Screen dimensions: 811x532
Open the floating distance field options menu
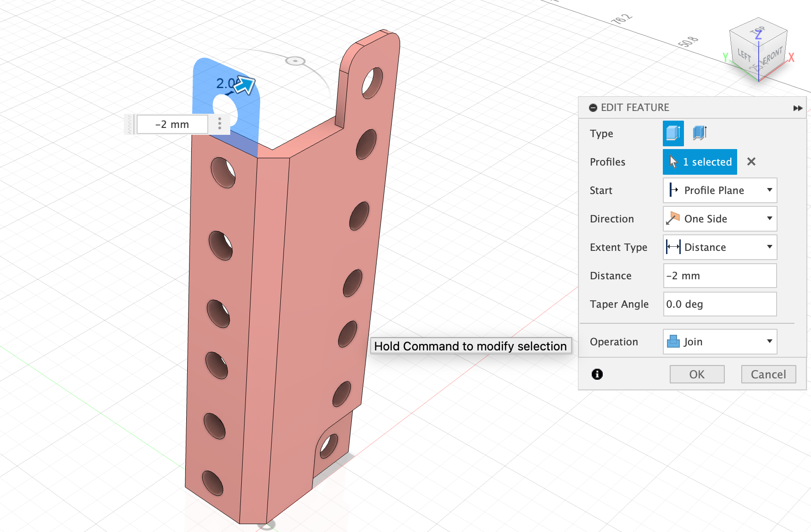220,124
